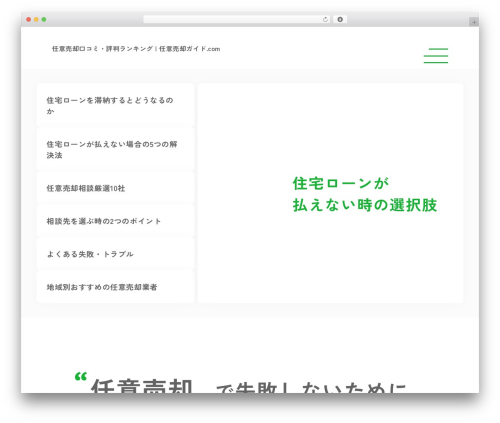
Task: Select 住宅ローンが払えない場合の5つの解決法 item
Action: (115, 149)
